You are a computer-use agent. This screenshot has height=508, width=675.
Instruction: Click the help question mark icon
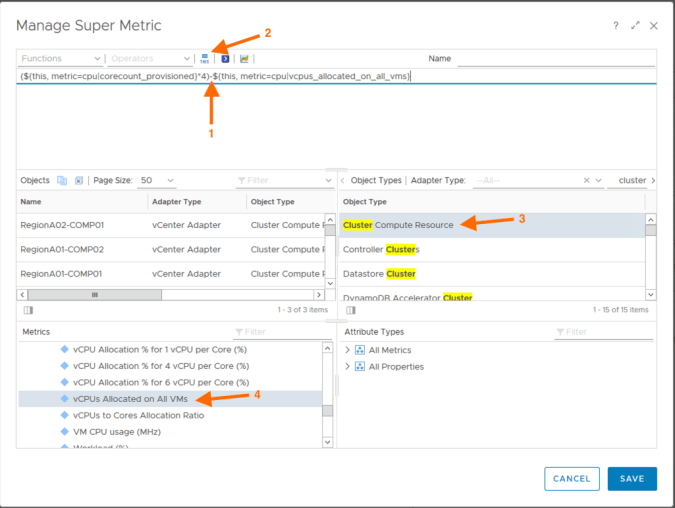click(x=615, y=25)
